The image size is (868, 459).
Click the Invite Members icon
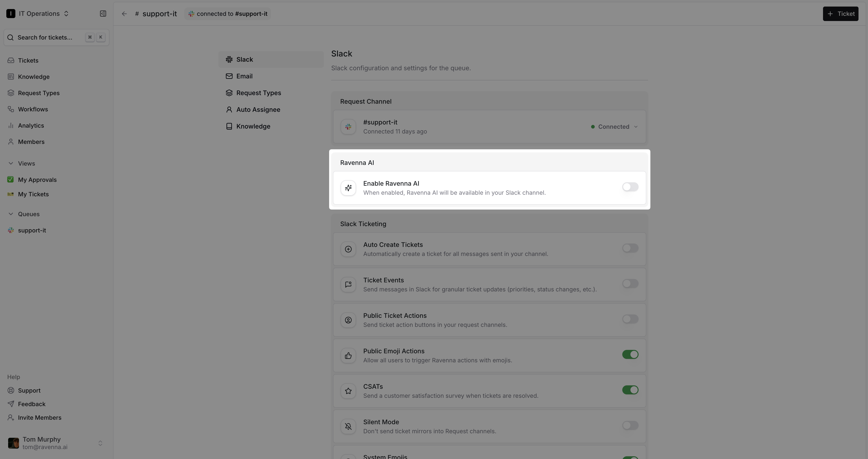[11, 418]
